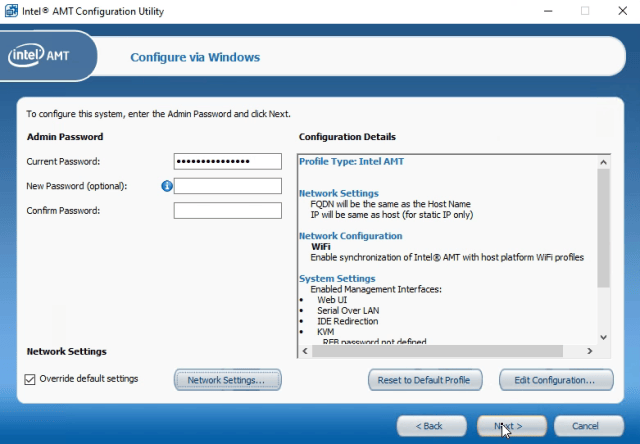Click the details scroll down arrow
Viewport: 640px width, 444px height.
[x=603, y=337]
